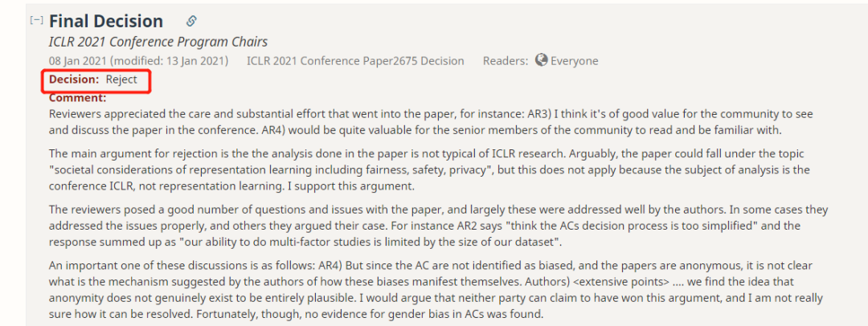Open ICLR 2021 Conference Program Chairs signature
This screenshot has width=868, height=326.
click(x=158, y=42)
